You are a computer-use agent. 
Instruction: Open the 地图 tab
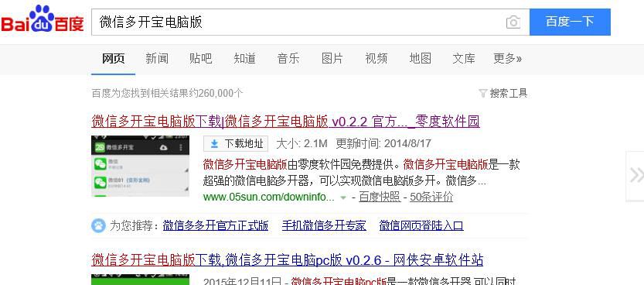420,58
